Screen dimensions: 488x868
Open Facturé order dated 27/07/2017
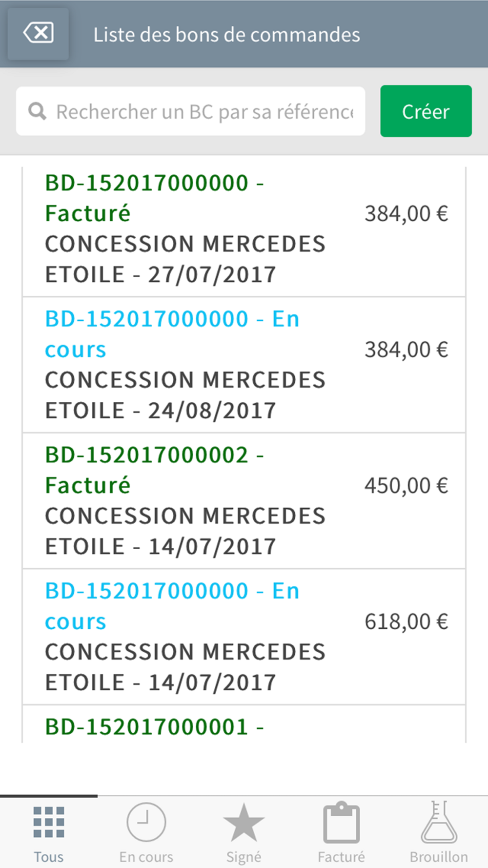244,228
